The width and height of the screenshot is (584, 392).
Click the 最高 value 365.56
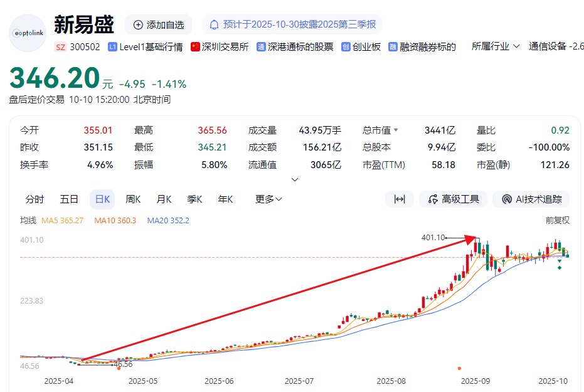[x=212, y=130]
